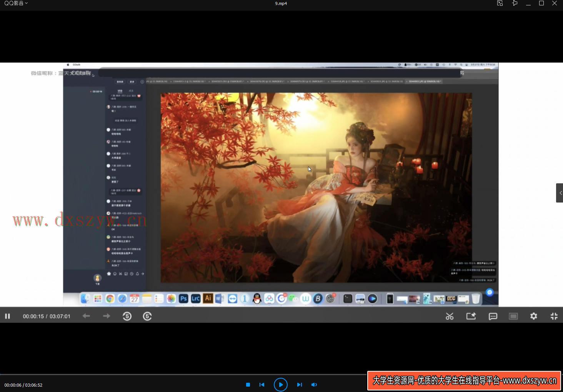Click the gift icon in chat toolbar
The height and width of the screenshot is (392, 563).
point(109,274)
